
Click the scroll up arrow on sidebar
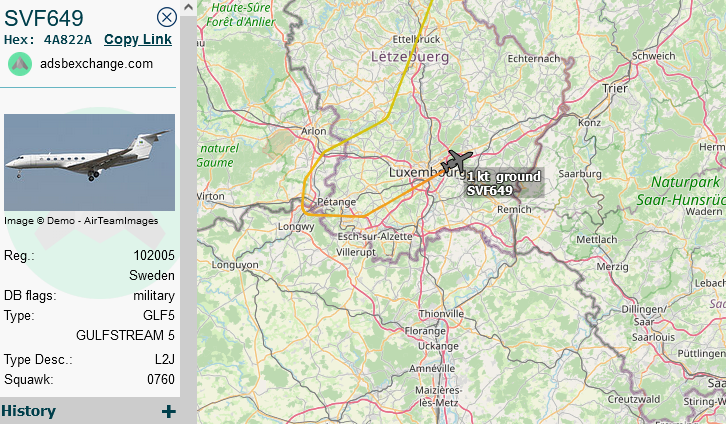(x=188, y=7)
